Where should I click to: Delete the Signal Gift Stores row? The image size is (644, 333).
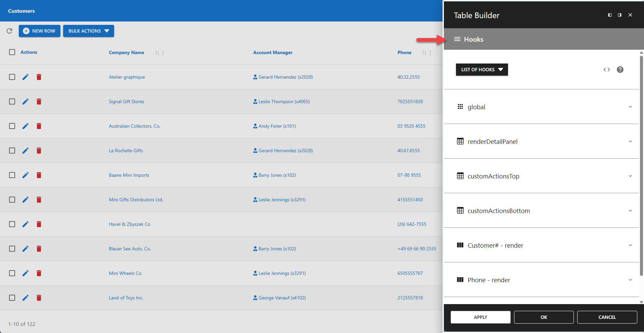(x=39, y=101)
